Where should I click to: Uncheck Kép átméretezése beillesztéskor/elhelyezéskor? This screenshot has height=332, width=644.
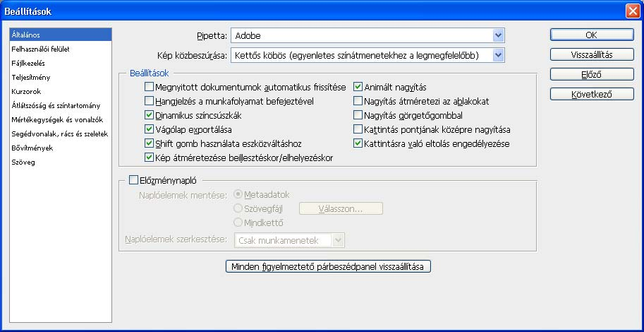tap(149, 157)
